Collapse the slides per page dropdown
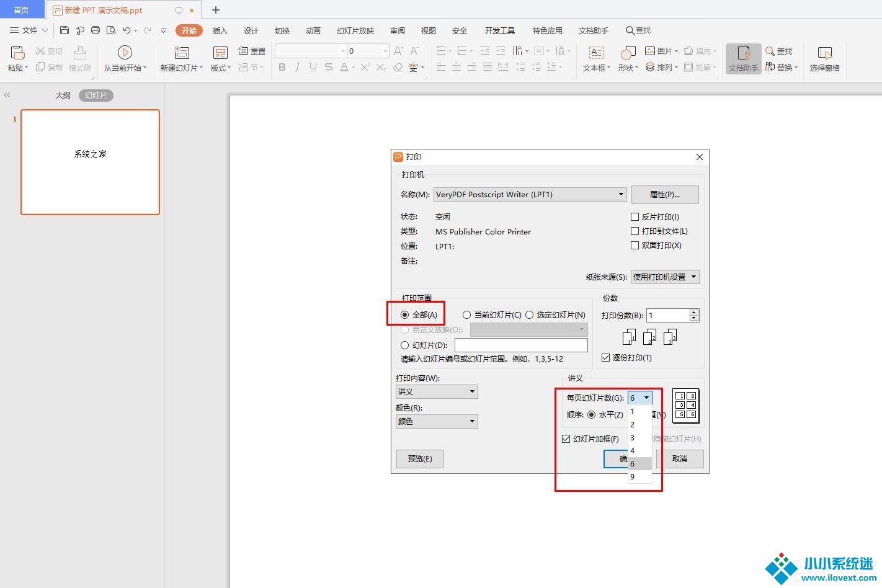Image resolution: width=882 pixels, height=588 pixels. 646,398
